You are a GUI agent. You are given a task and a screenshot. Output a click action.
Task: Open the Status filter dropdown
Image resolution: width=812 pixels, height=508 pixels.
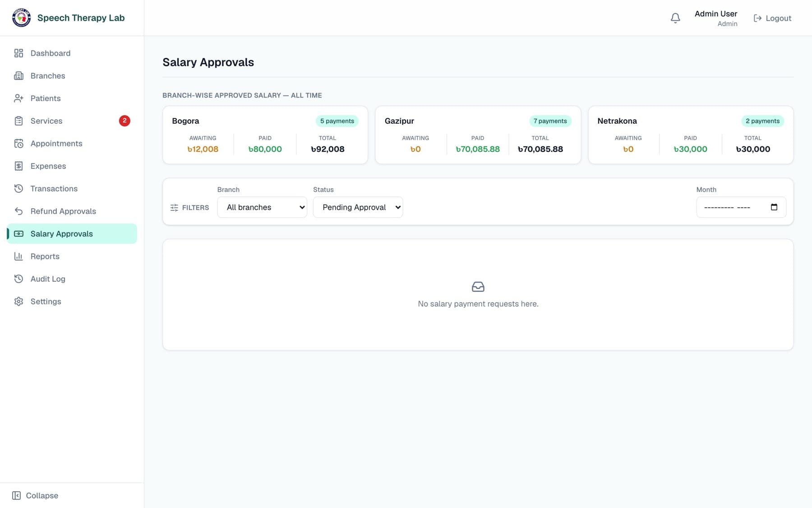pos(358,207)
